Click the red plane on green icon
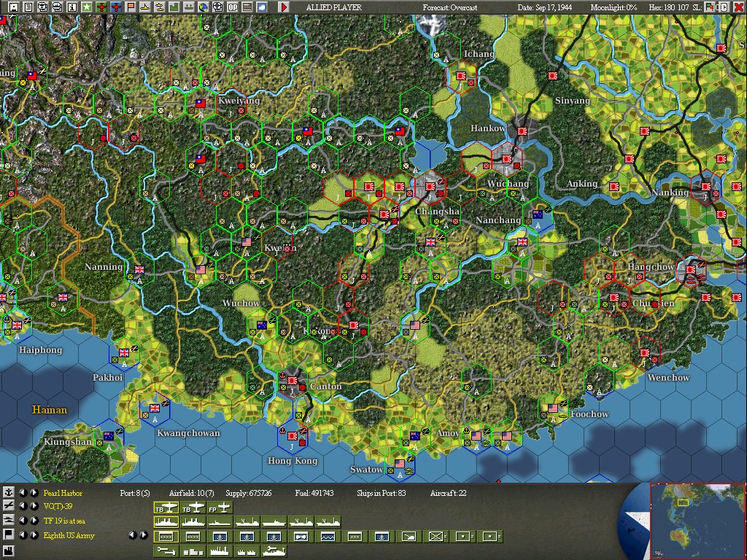 (101, 7)
